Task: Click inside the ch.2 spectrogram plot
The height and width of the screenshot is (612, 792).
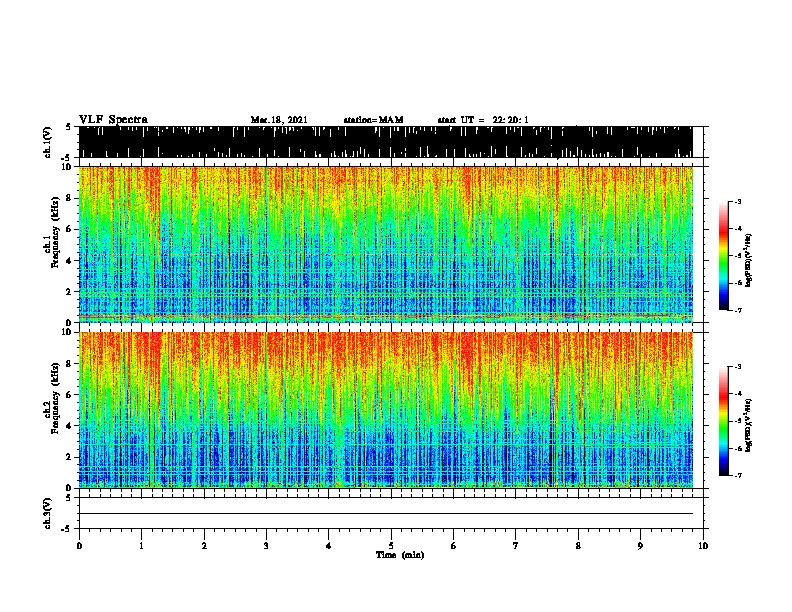Action: [x=386, y=410]
